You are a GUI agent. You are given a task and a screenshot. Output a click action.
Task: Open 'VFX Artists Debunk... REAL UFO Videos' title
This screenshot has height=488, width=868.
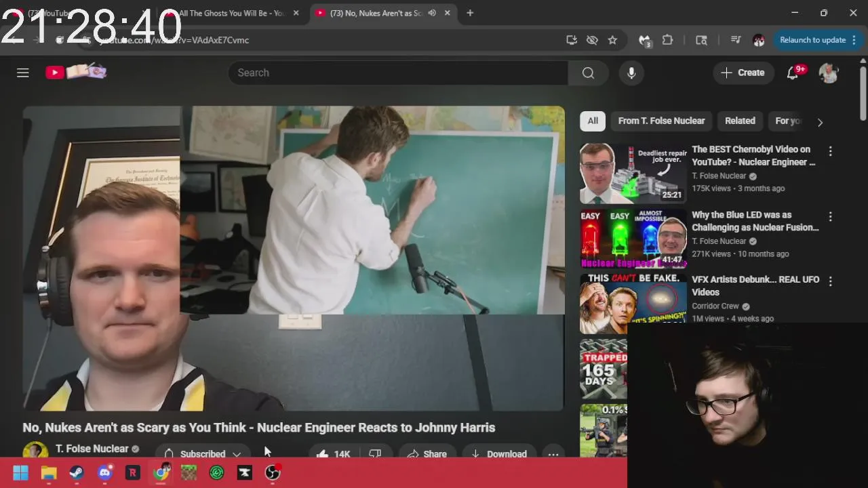tap(755, 285)
